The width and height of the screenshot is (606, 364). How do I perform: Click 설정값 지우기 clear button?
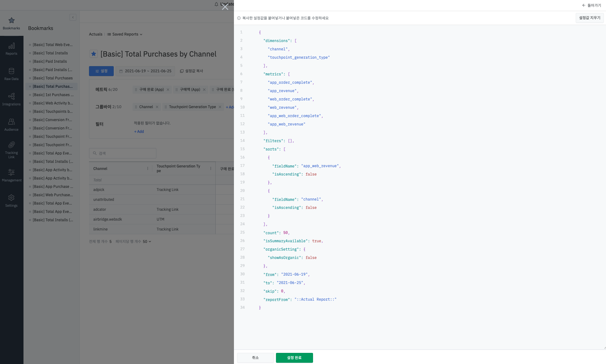(590, 18)
